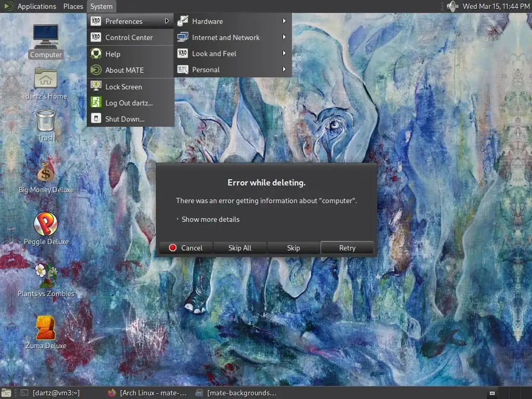Select Control Center menu entry

[130, 37]
